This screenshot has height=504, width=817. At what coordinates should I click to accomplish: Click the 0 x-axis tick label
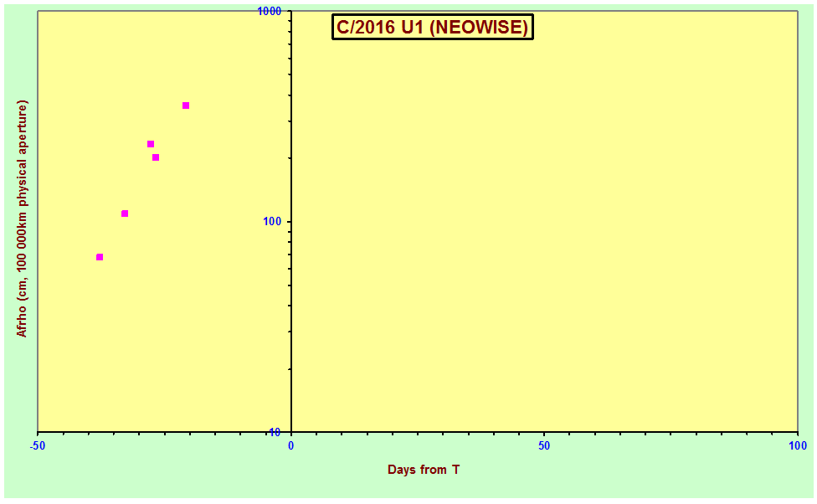(291, 445)
